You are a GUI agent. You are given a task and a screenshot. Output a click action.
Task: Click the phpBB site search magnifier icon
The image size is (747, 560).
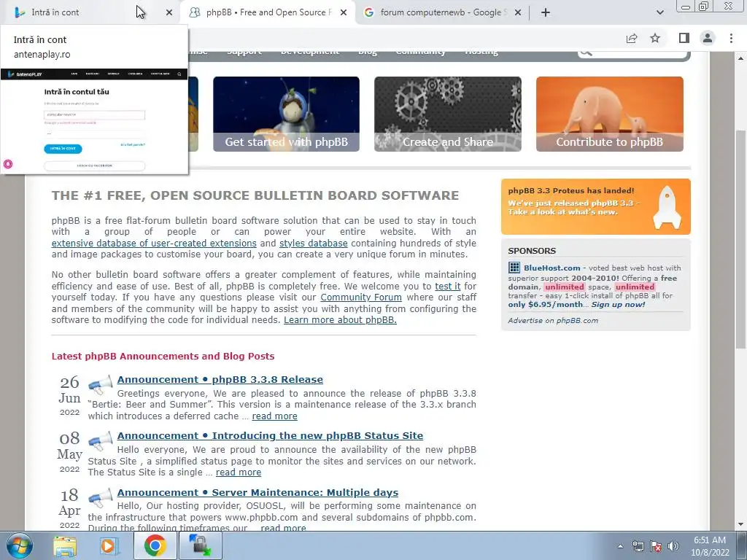click(587, 52)
